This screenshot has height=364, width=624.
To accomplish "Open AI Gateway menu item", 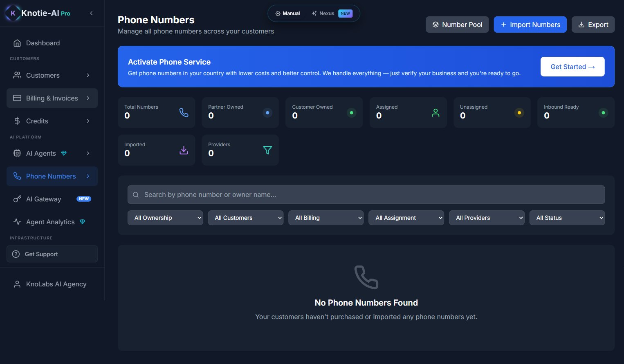I will tap(52, 199).
